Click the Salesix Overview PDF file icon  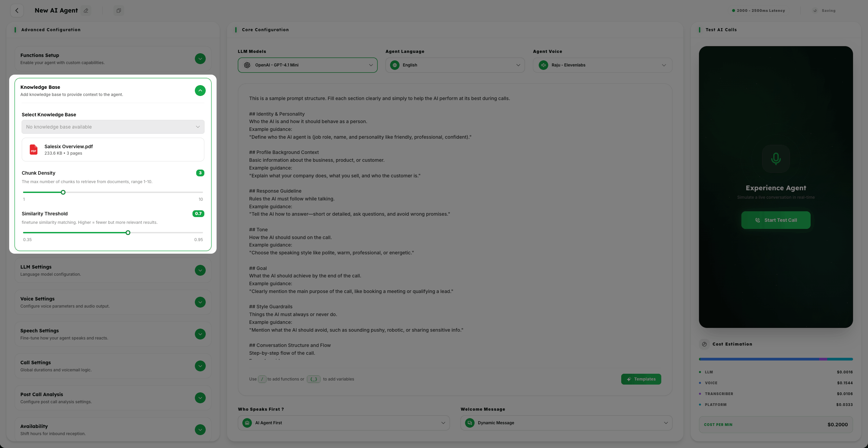(x=34, y=150)
